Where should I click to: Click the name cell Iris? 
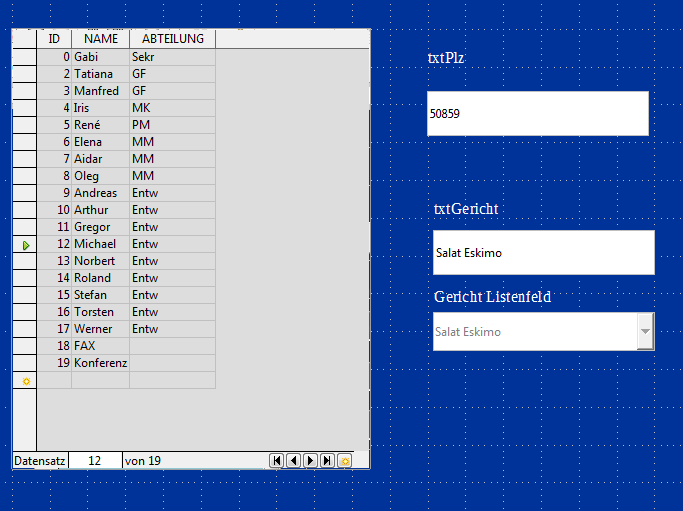click(x=100, y=108)
